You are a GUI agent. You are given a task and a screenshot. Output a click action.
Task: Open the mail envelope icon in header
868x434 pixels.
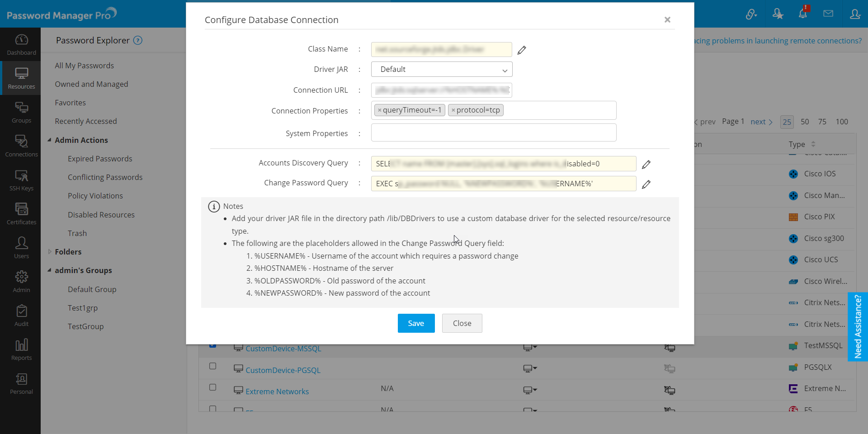pos(828,14)
